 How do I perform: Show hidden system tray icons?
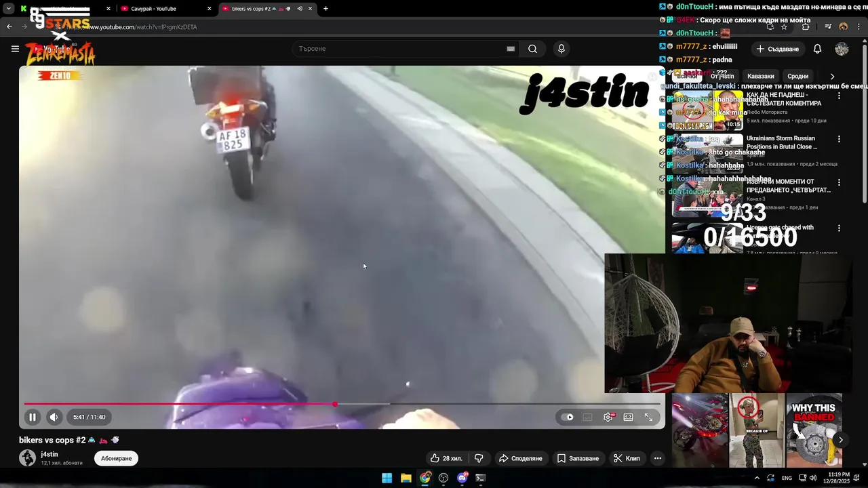pyautogui.click(x=757, y=478)
